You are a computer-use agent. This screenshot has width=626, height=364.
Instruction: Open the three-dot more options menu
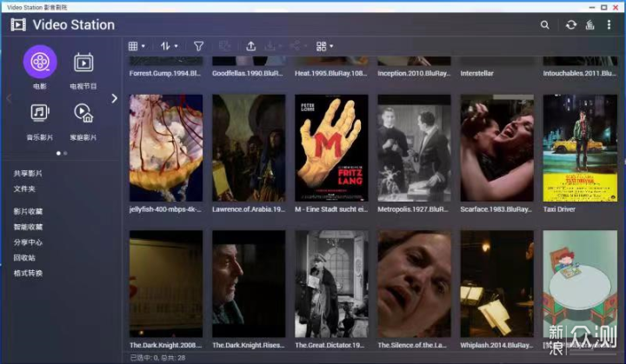point(609,24)
